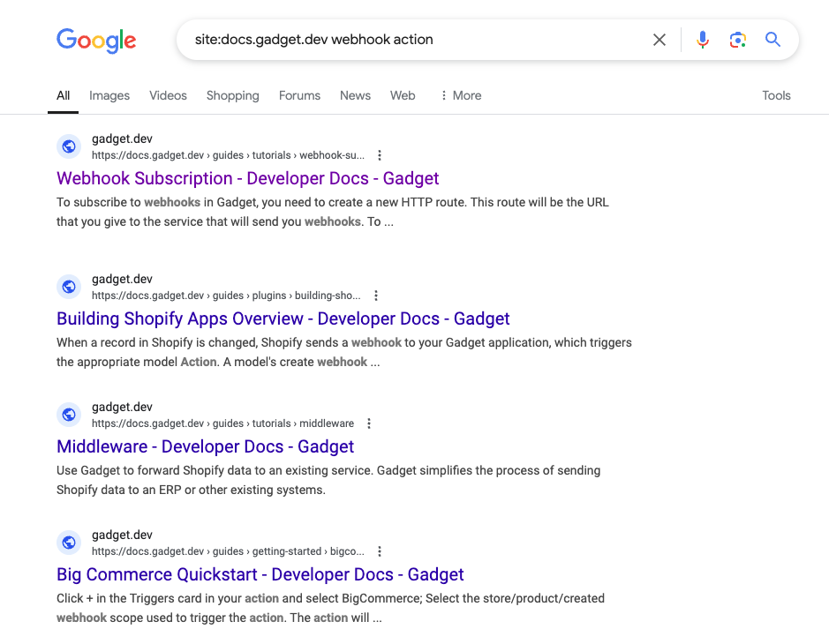The width and height of the screenshot is (829, 644).
Task: Start voice search with the microphone icon
Action: [702, 40]
